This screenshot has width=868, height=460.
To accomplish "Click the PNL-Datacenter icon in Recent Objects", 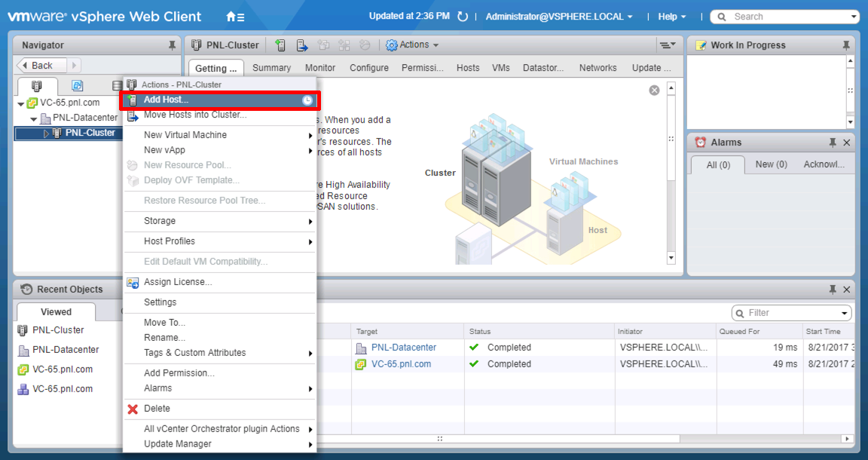I will tap(23, 350).
